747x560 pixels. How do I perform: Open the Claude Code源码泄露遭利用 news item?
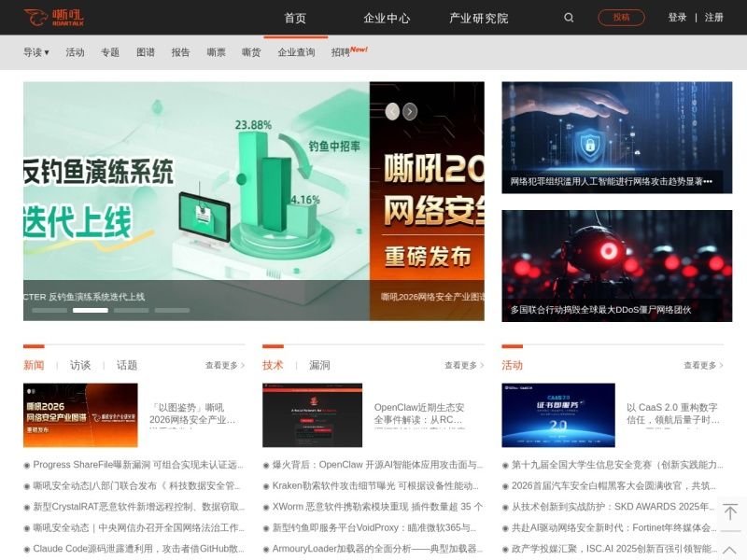click(138, 549)
